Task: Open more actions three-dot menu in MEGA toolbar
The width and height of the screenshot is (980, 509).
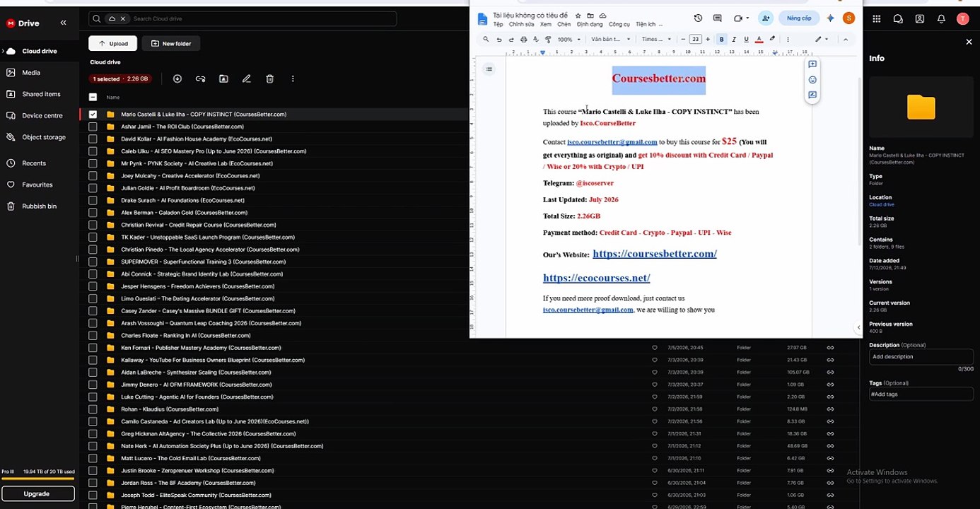Action: (293, 78)
